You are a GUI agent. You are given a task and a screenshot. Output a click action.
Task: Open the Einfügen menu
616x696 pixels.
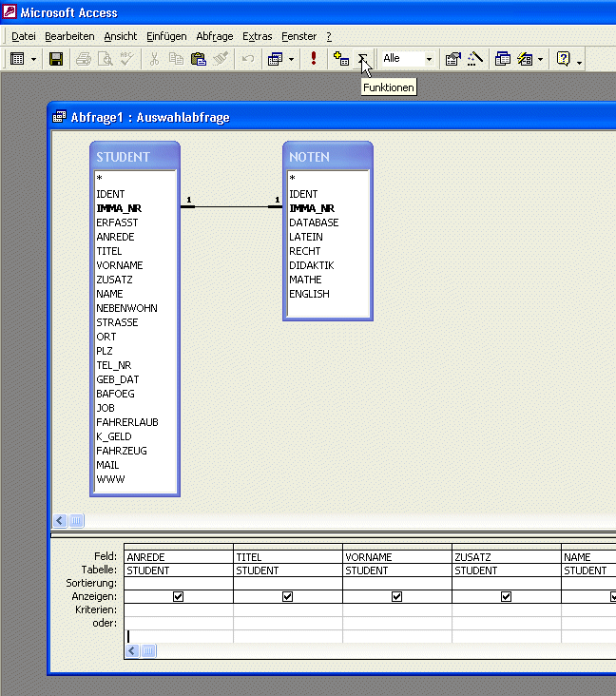point(166,36)
